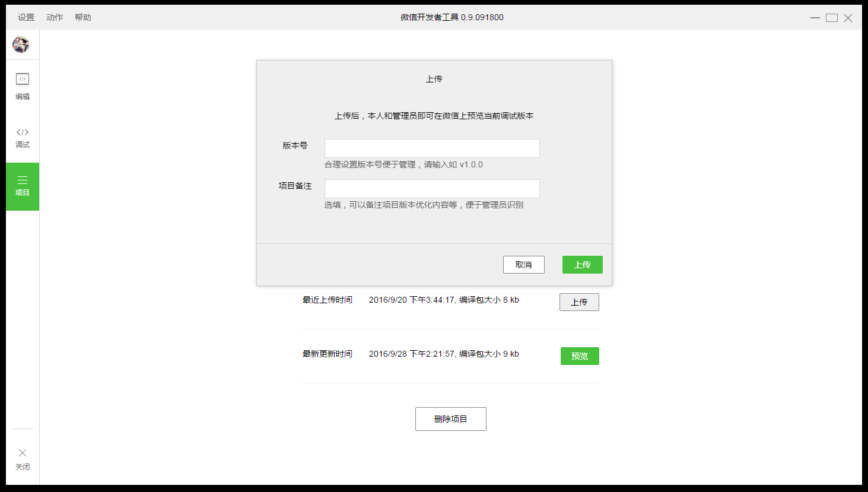
Task: Click the 上传 dialog title text
Action: tap(434, 78)
